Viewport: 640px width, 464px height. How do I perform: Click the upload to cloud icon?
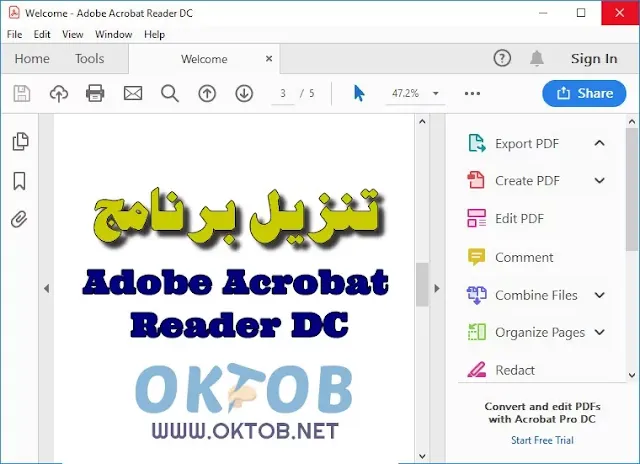pyautogui.click(x=59, y=93)
